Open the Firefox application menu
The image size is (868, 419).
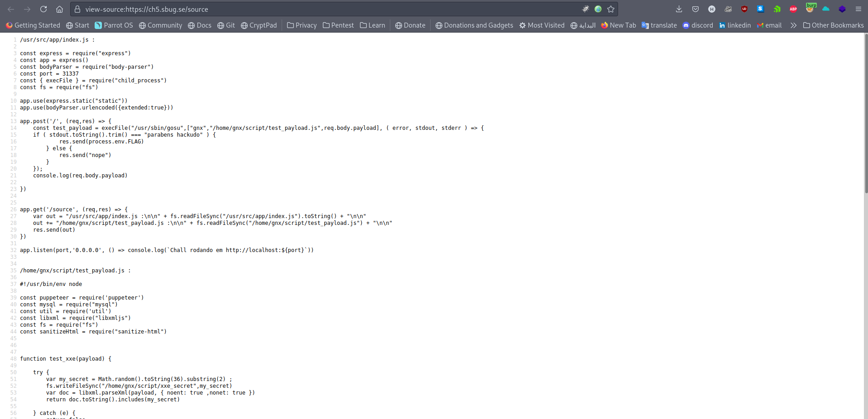(859, 9)
